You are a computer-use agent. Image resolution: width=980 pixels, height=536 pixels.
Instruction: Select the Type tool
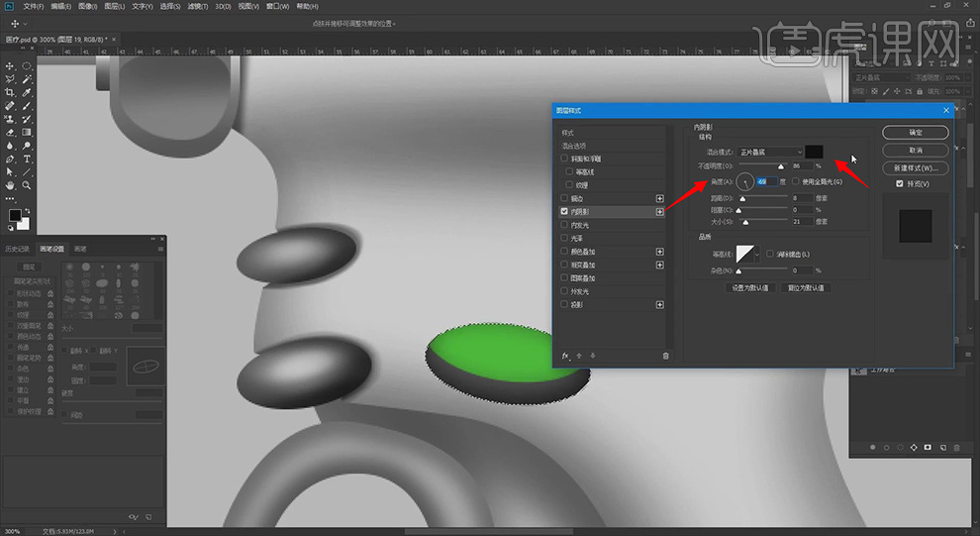click(27, 159)
